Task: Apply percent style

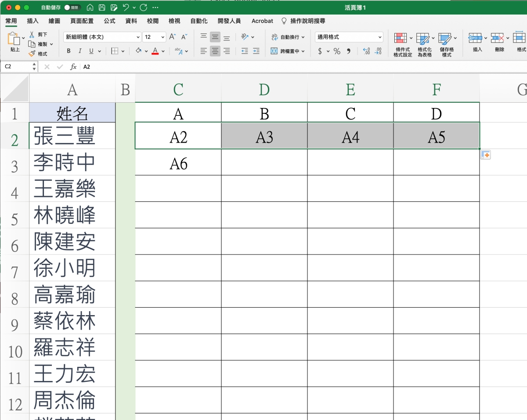Action: point(337,51)
